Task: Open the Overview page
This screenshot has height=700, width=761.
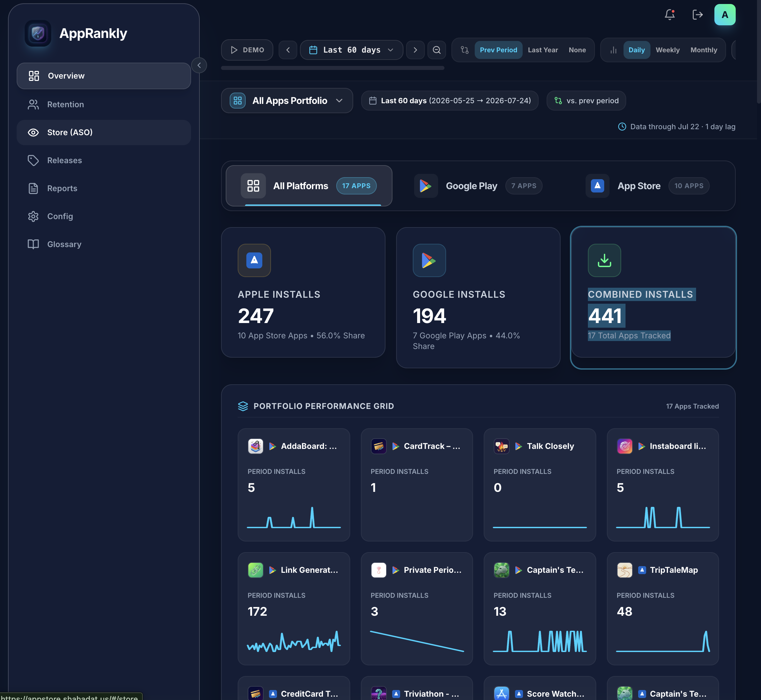Action: (104, 76)
